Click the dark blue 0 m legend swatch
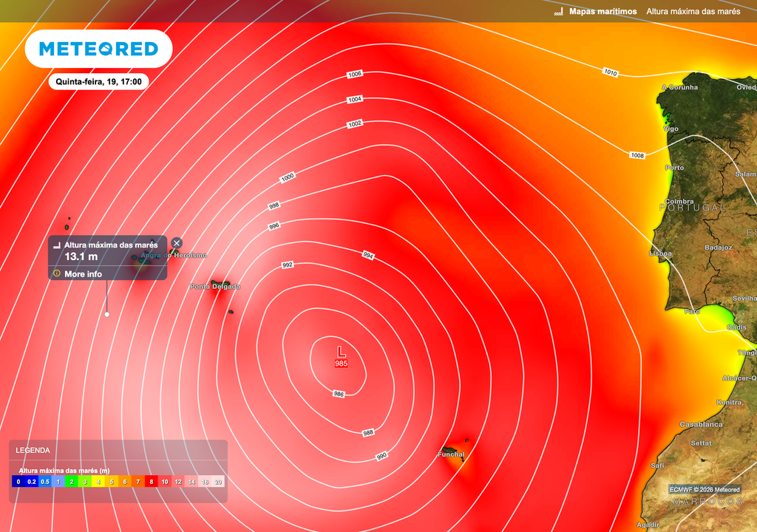Viewport: 757px width, 532px height. tap(18, 482)
